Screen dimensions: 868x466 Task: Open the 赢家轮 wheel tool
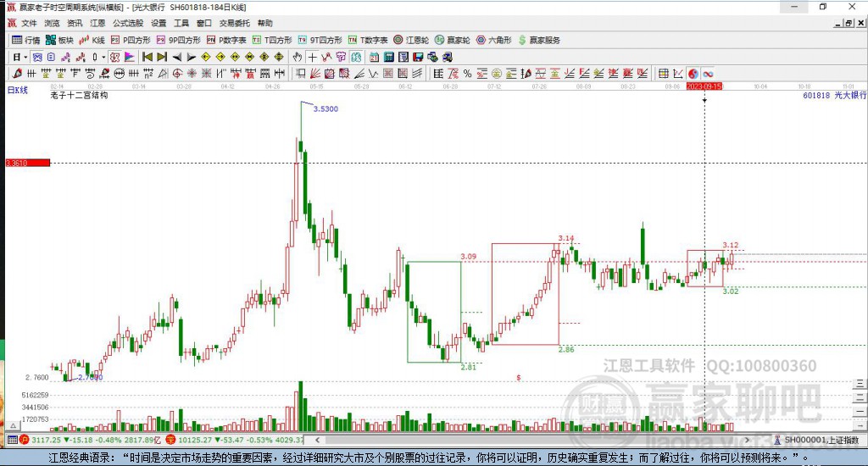(453, 40)
